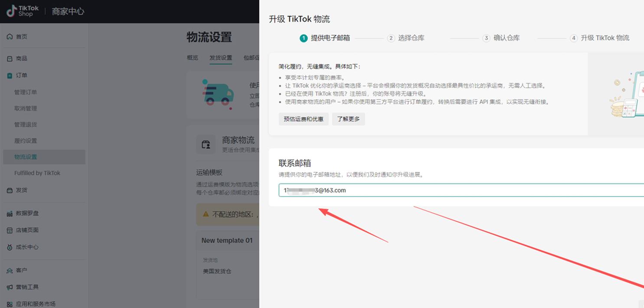Open Fulfilled by TikTok menu item

tap(37, 173)
